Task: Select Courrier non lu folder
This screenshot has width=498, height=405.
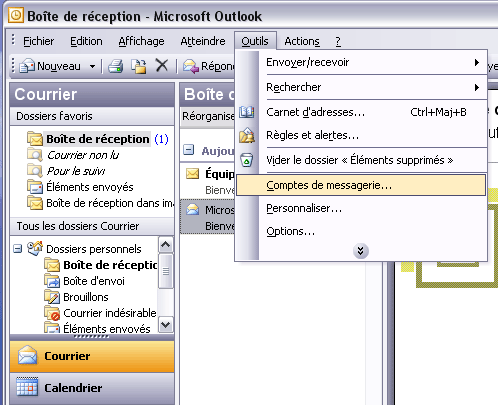Action: [83, 155]
